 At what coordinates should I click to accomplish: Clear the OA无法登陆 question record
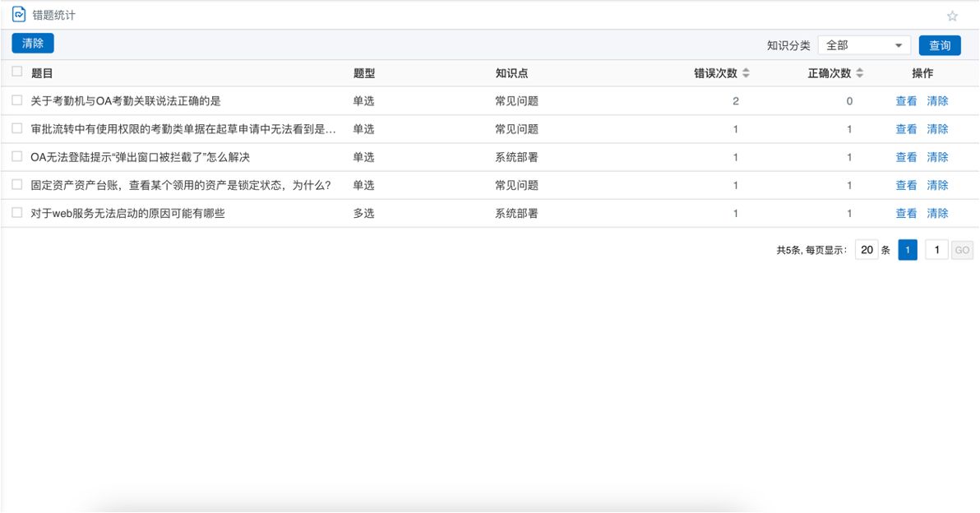(x=937, y=157)
